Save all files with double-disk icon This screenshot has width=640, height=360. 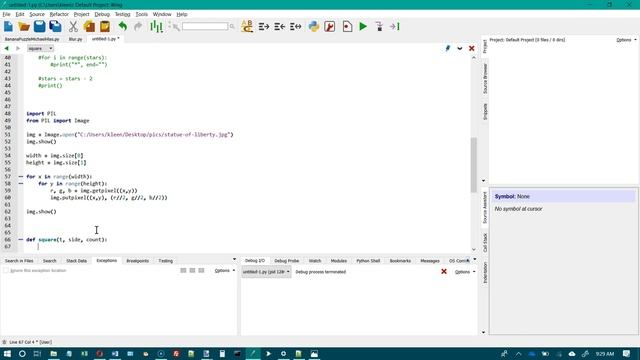pyautogui.click(x=56, y=27)
